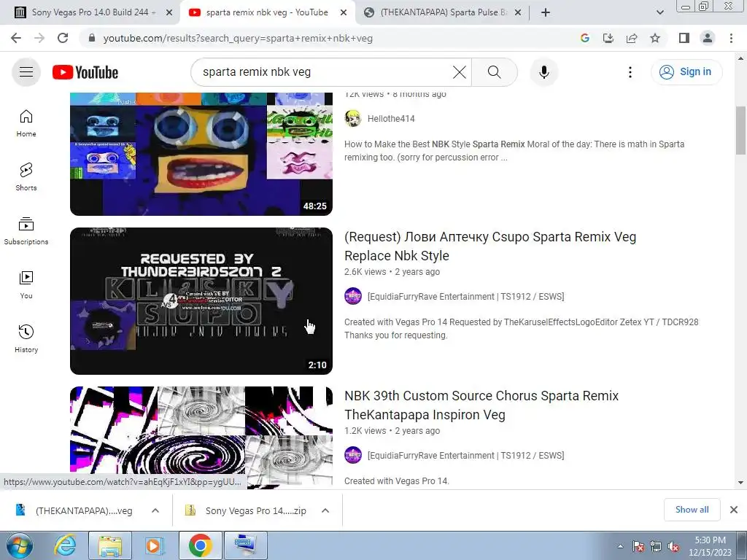Close the THEKANTAPAPA tab
This screenshot has height=560, width=747.
point(519,13)
